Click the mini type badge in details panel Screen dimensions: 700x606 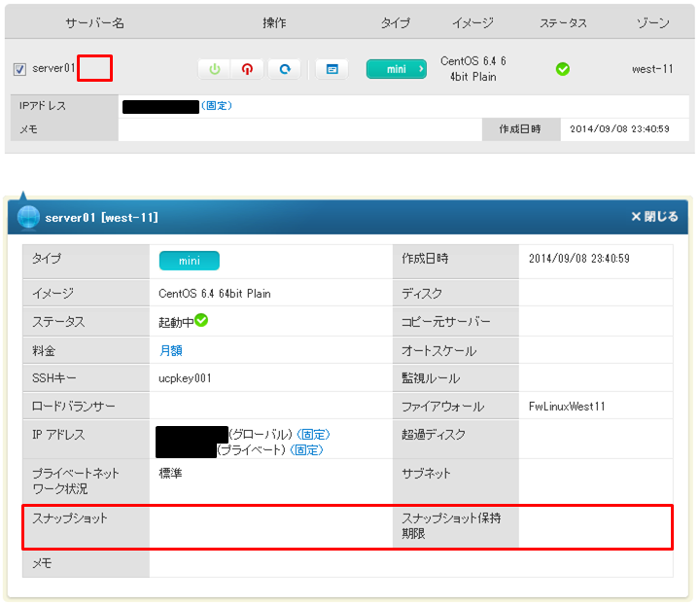tap(190, 261)
